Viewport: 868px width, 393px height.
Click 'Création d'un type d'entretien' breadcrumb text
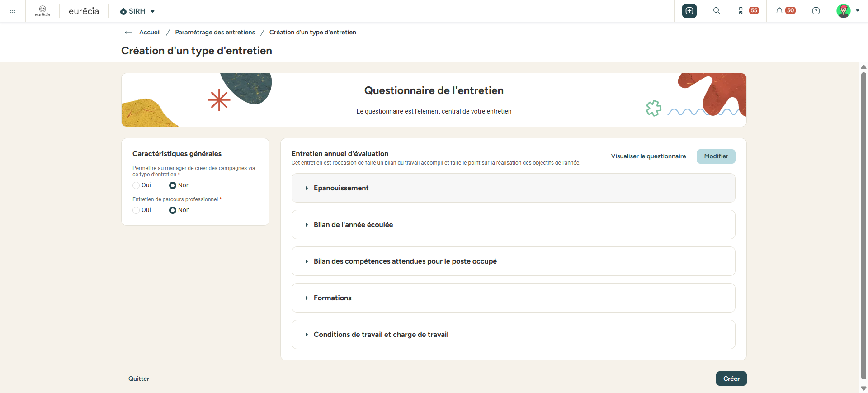click(313, 33)
